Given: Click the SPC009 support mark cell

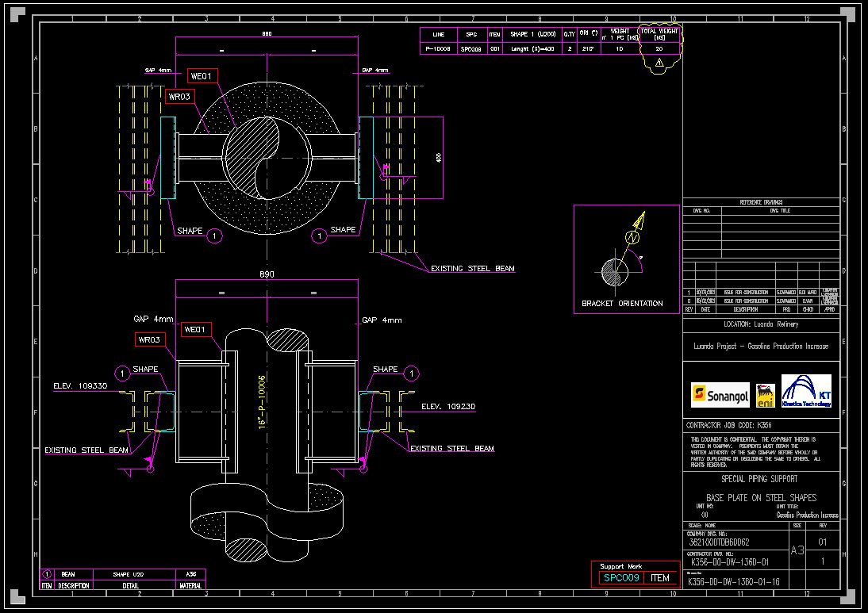Looking at the screenshot, I should click(621, 578).
